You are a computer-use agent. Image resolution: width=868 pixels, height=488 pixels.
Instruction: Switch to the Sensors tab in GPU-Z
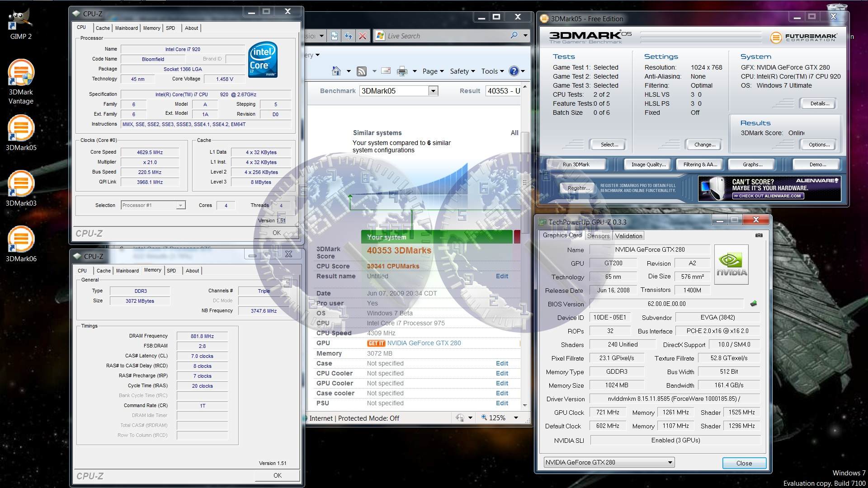coord(598,236)
